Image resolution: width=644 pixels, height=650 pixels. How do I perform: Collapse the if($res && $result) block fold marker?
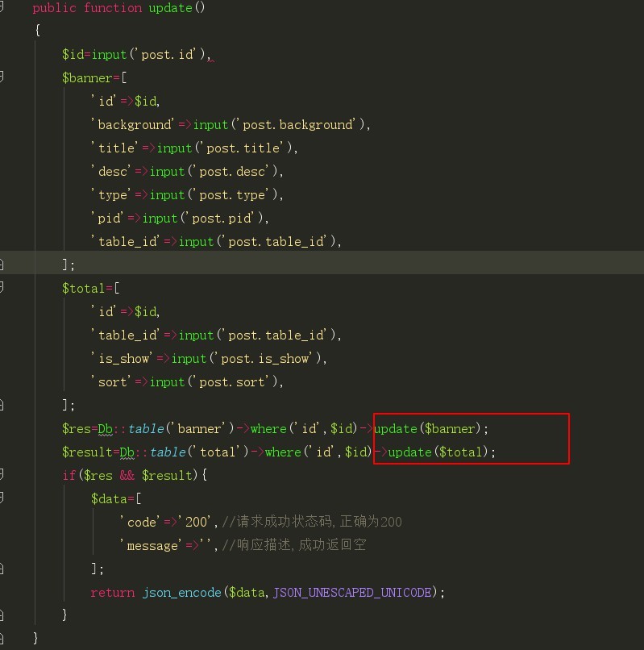click(2, 474)
